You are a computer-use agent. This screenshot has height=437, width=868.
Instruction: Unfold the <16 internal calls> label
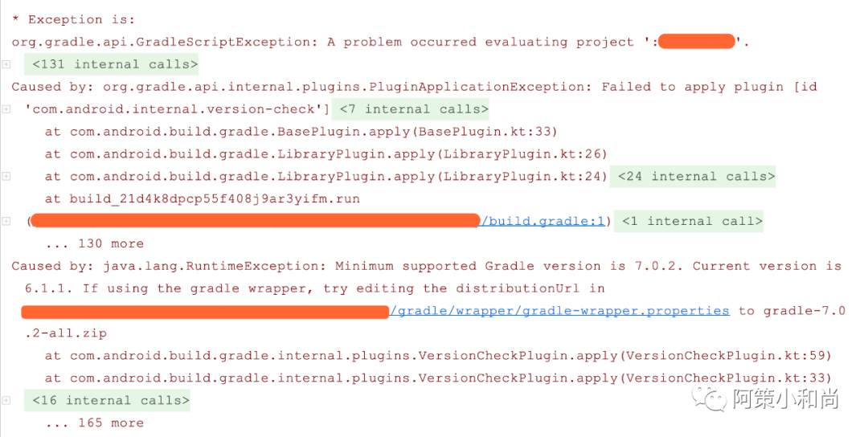111,400
